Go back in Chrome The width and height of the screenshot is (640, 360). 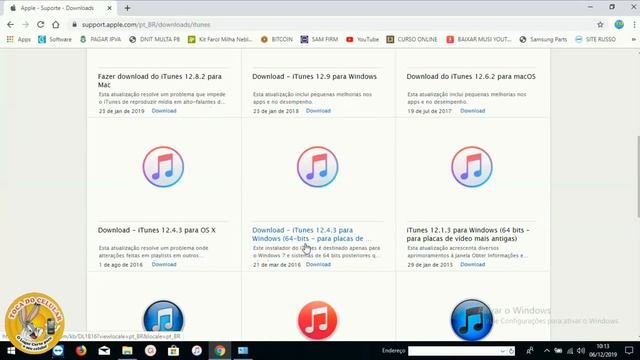[11, 24]
